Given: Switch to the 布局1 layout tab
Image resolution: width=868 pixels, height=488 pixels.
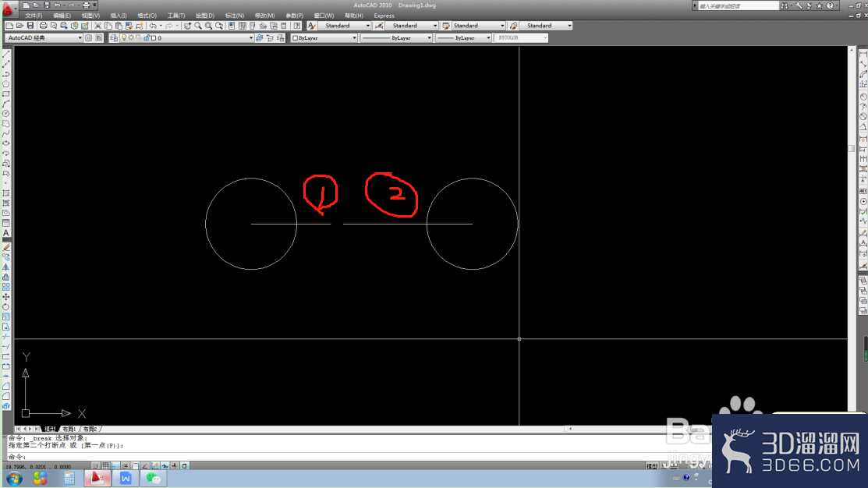Looking at the screenshot, I should pos(69,429).
